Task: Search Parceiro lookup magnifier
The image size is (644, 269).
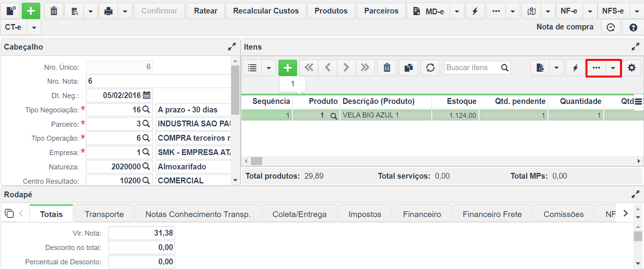Action: pyautogui.click(x=146, y=124)
